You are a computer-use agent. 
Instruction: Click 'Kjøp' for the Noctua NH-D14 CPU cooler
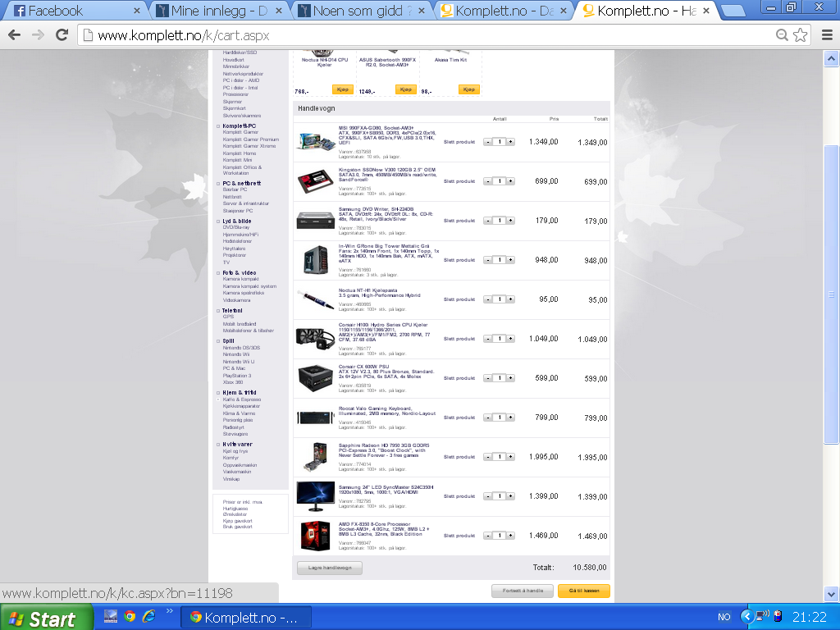[x=342, y=89]
